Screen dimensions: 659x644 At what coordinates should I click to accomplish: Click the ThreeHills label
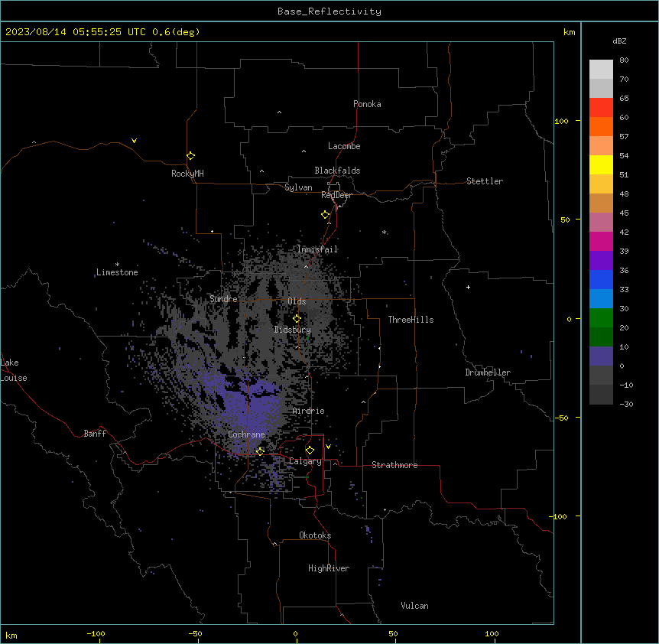tap(411, 320)
